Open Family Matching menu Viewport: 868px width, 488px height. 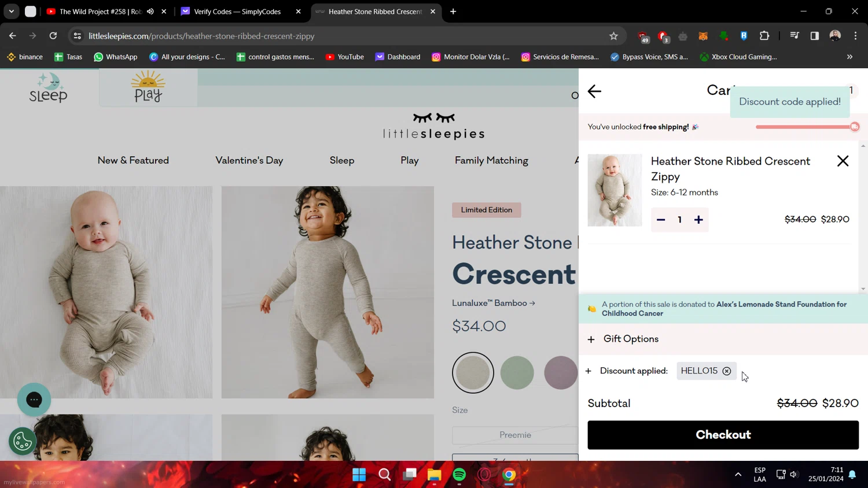[491, 161]
